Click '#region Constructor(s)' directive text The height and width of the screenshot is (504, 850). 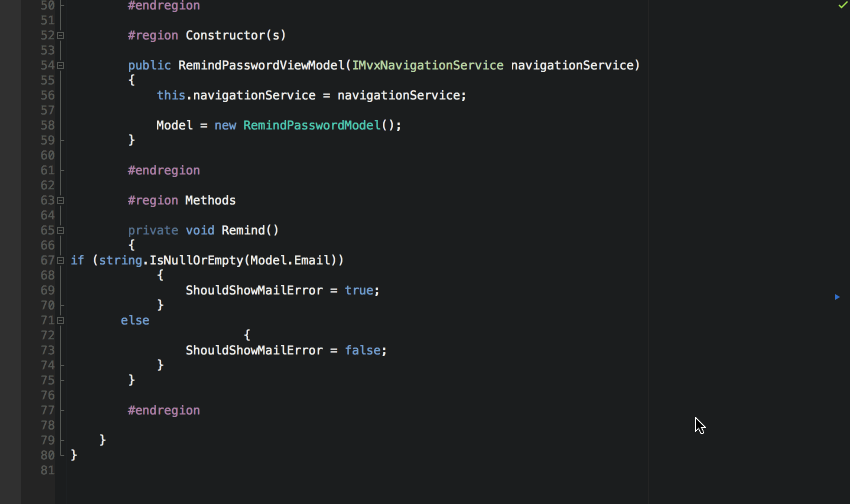pos(207,36)
